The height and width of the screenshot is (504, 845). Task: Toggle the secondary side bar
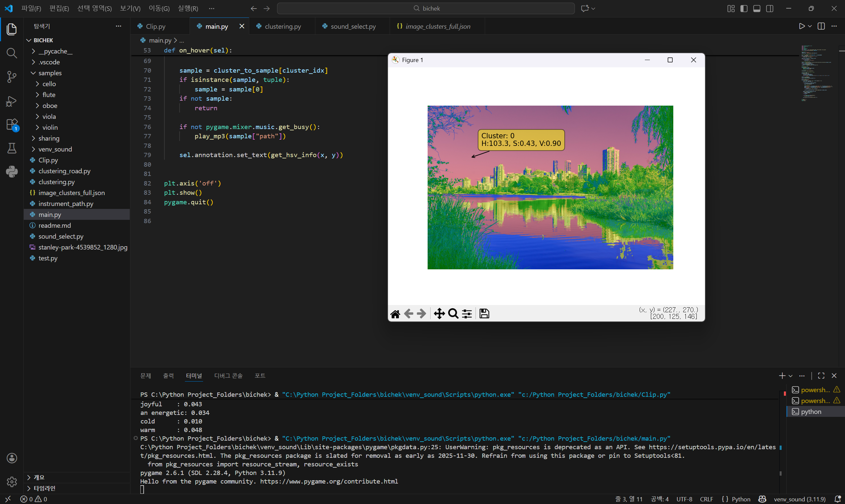tap(770, 9)
